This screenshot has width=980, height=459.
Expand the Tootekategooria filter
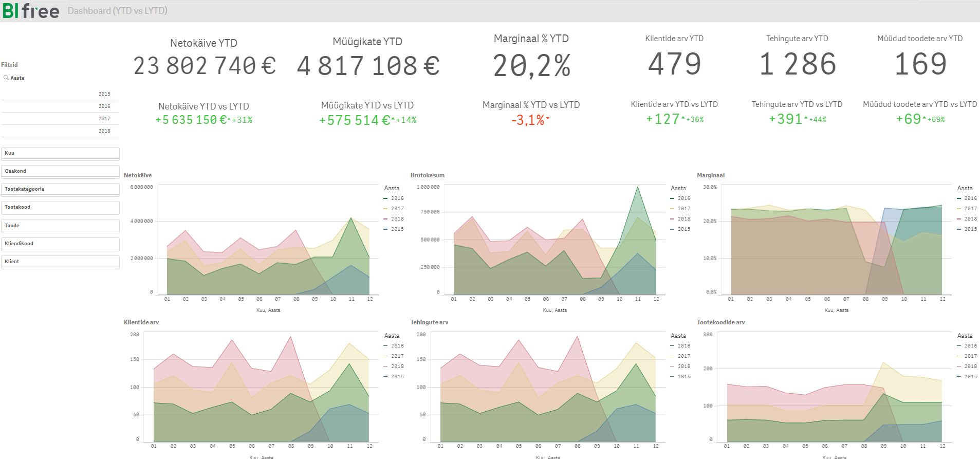tap(60, 189)
